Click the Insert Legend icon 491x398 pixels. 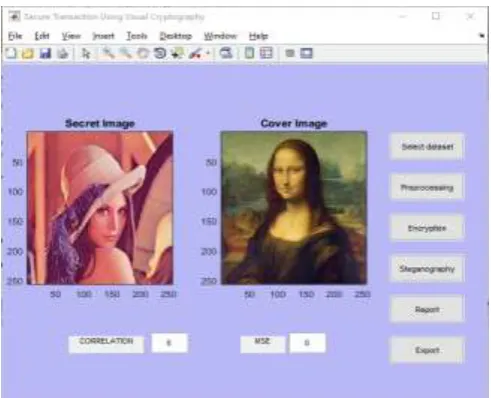[x=266, y=53]
